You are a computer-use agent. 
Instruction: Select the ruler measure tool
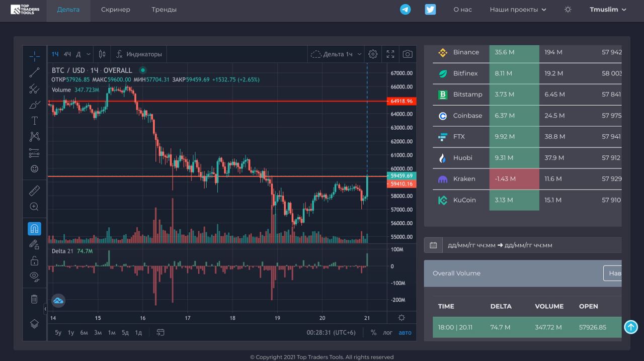(34, 191)
